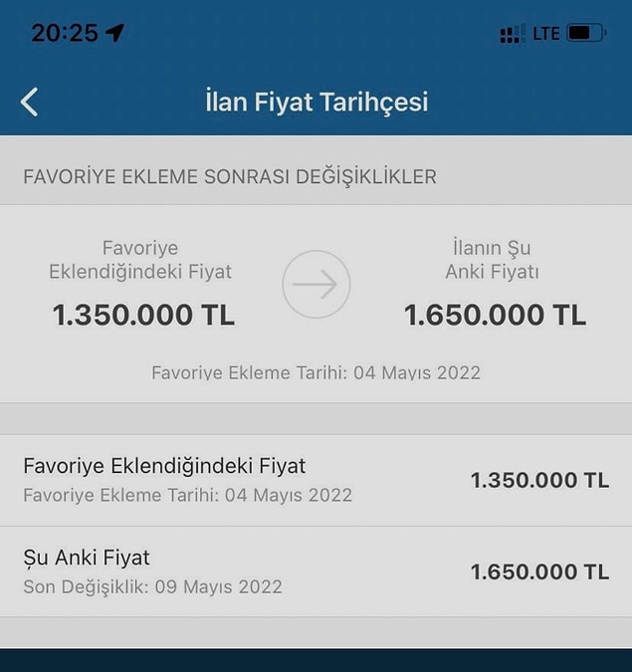This screenshot has height=672, width=632.
Task: Tap the location arrow in status bar
Action: click(115, 33)
